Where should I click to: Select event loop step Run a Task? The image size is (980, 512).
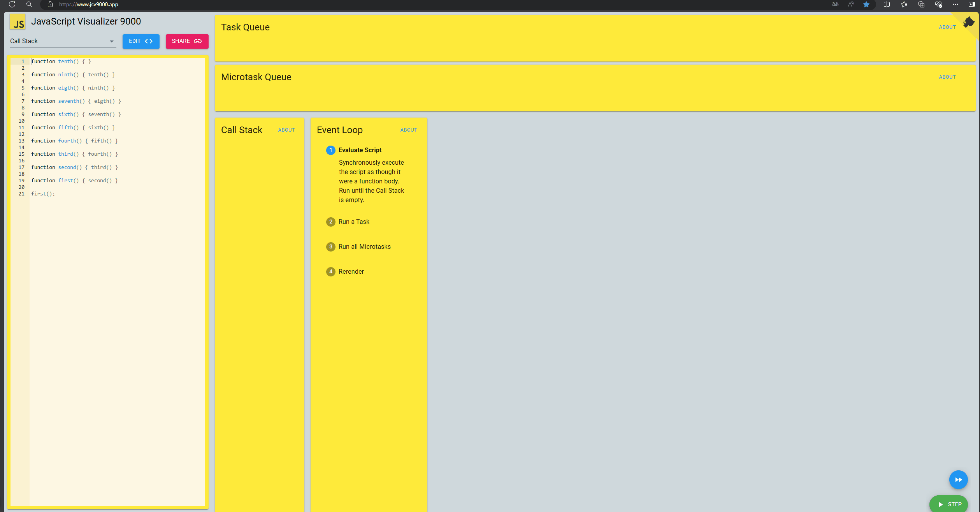(353, 222)
